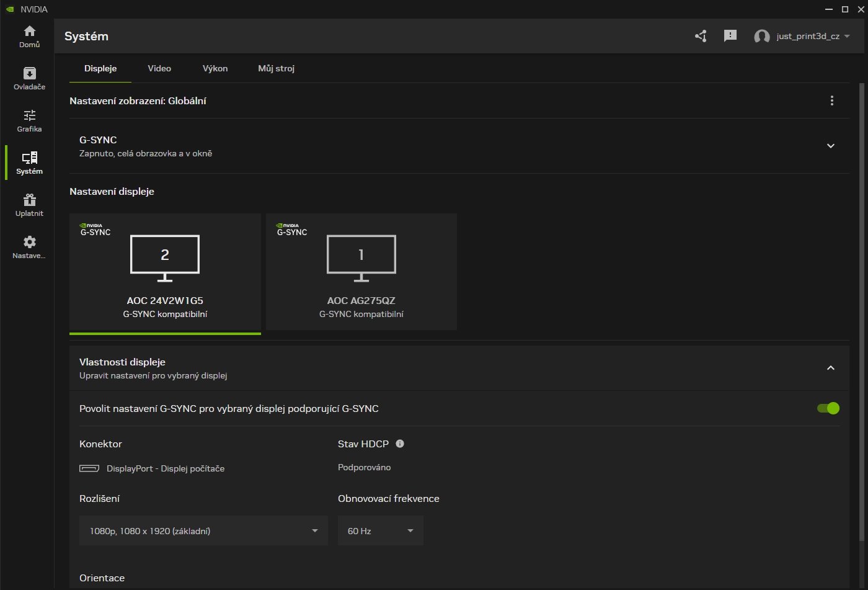Open the Rozlišení resolution dropdown
This screenshot has height=590, width=868.
click(203, 530)
